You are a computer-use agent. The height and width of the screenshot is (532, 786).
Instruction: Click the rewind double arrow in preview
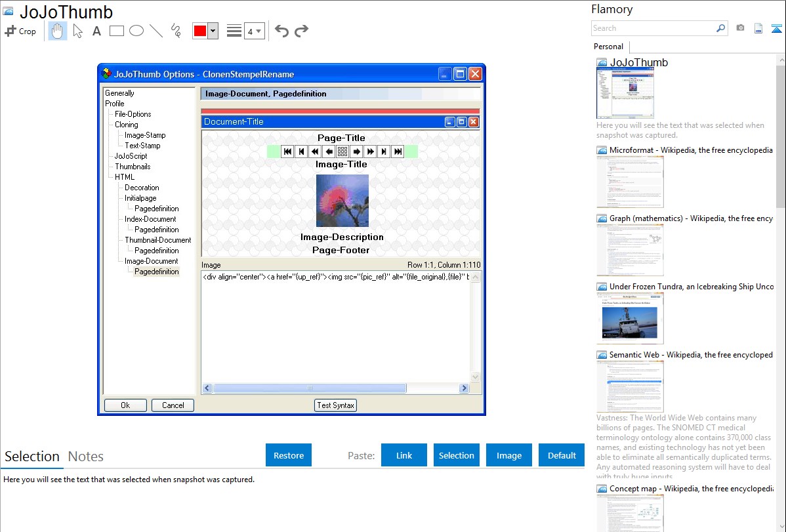pos(315,152)
